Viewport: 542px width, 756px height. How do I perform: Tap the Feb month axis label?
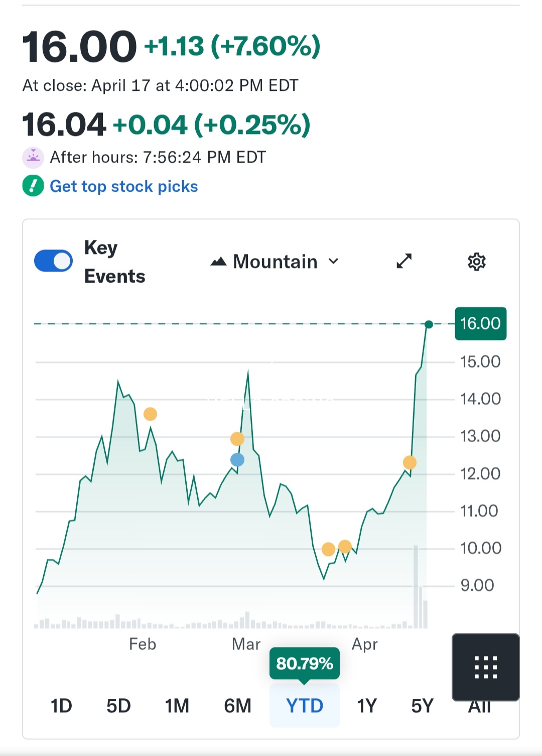tap(143, 644)
